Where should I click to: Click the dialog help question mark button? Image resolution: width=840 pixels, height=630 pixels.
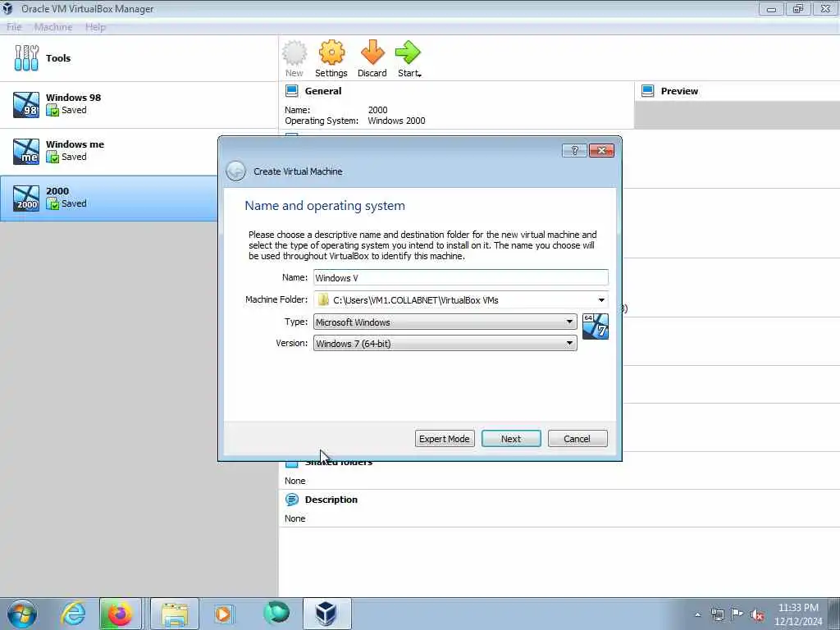(x=574, y=151)
